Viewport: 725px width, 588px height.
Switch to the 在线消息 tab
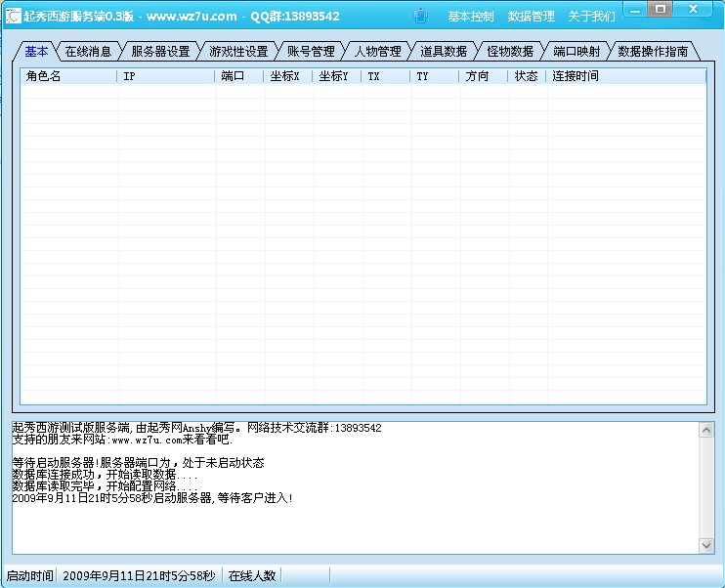(88, 52)
